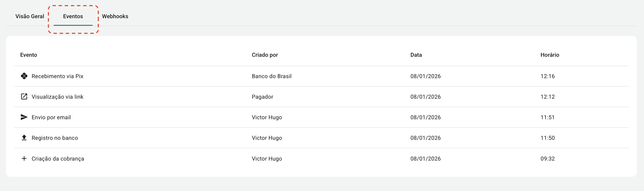Click the Pix icon beside Recebimento
This screenshot has width=644, height=191.
tap(24, 76)
